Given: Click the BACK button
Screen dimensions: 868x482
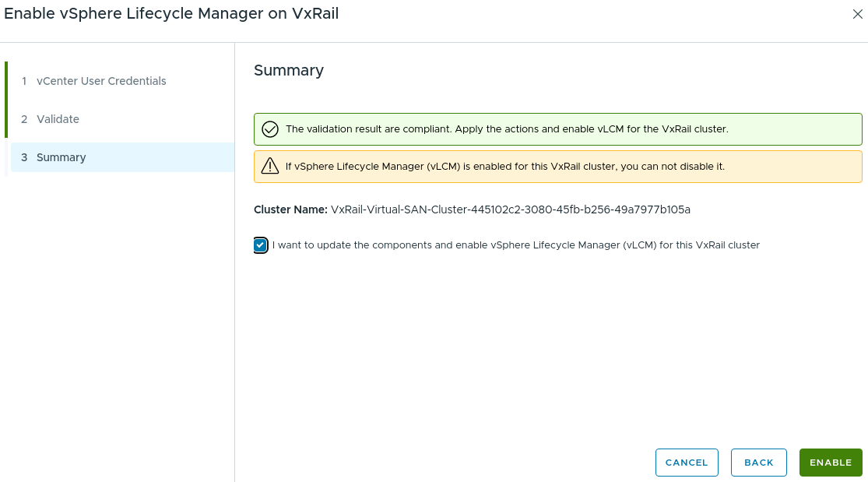Looking at the screenshot, I should pyautogui.click(x=758, y=462).
